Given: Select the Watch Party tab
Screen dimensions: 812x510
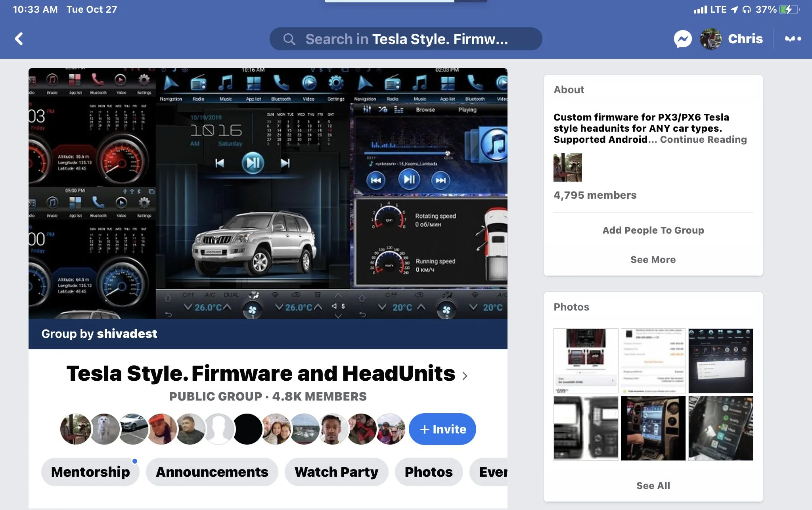Looking at the screenshot, I should (x=336, y=472).
